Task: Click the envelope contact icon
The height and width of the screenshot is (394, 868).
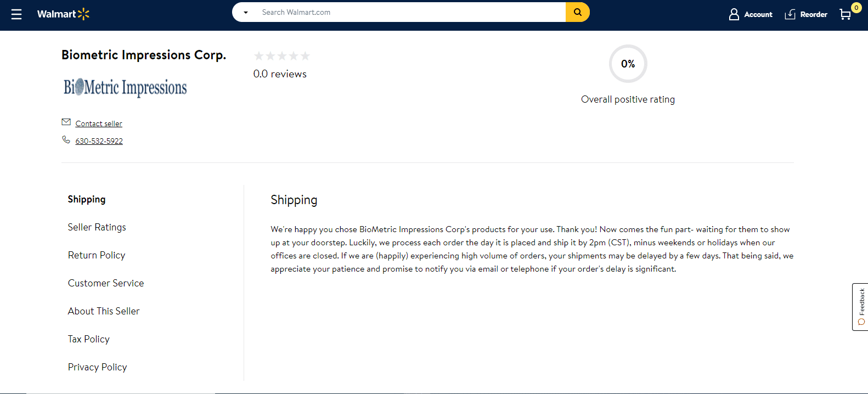Action: 66,122
